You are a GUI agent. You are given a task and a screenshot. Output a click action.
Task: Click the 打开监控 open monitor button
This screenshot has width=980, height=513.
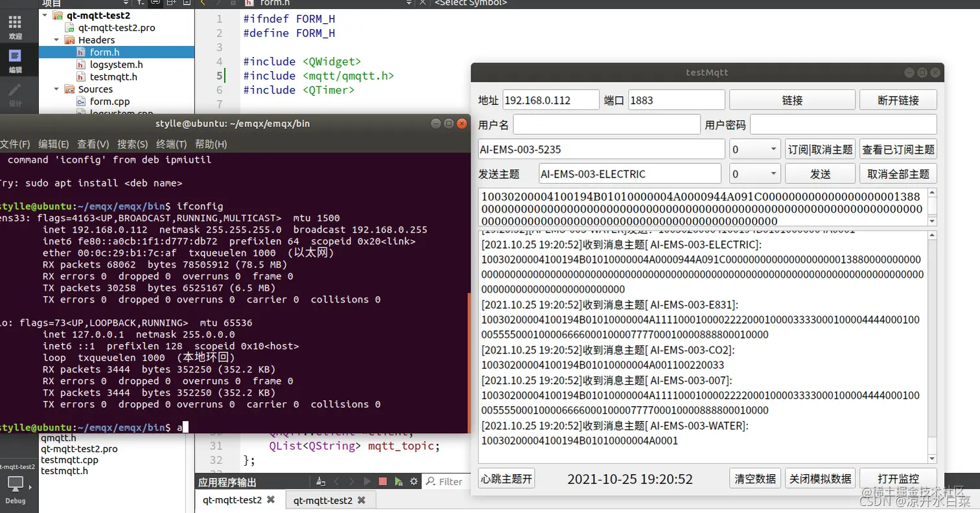898,479
